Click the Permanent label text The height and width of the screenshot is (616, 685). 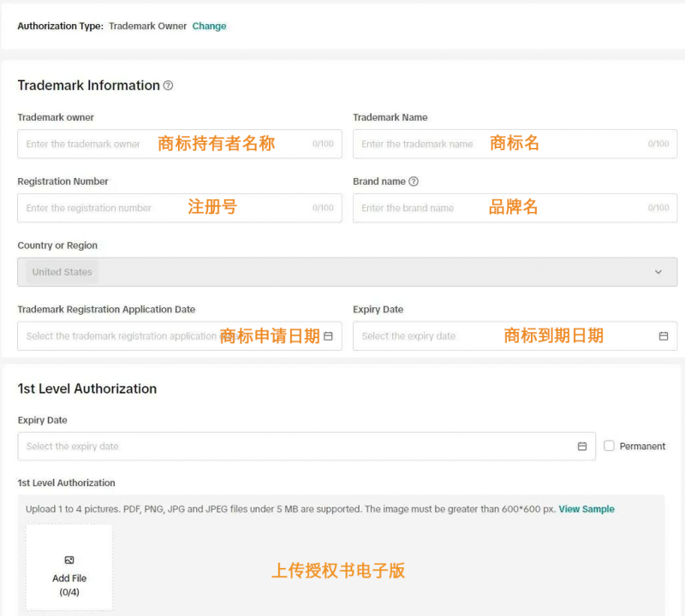642,447
